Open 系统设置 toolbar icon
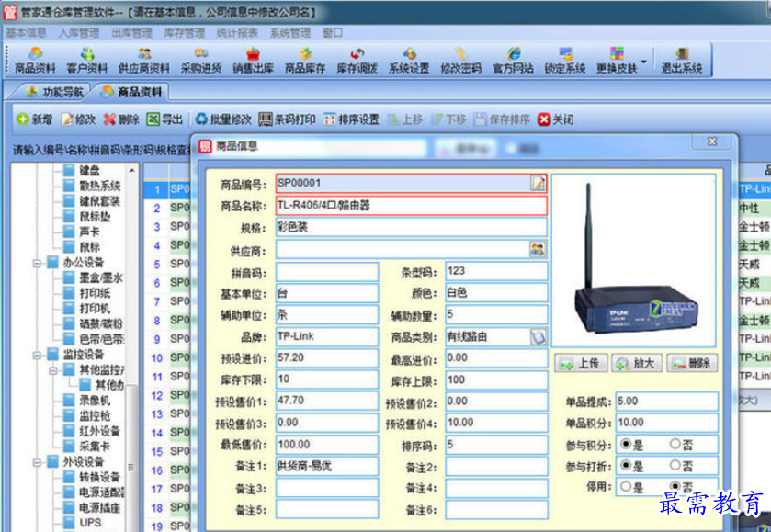This screenshot has height=532, width=771. click(x=409, y=60)
